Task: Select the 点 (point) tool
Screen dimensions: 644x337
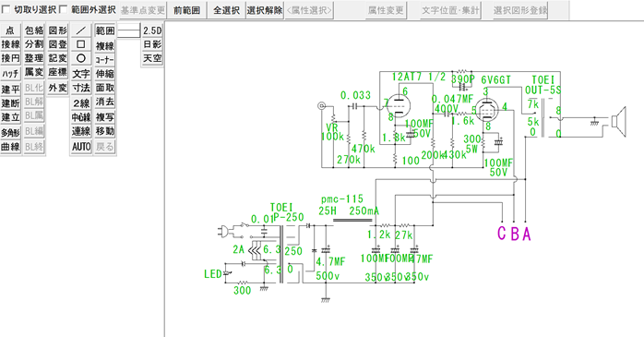Action: [11, 30]
